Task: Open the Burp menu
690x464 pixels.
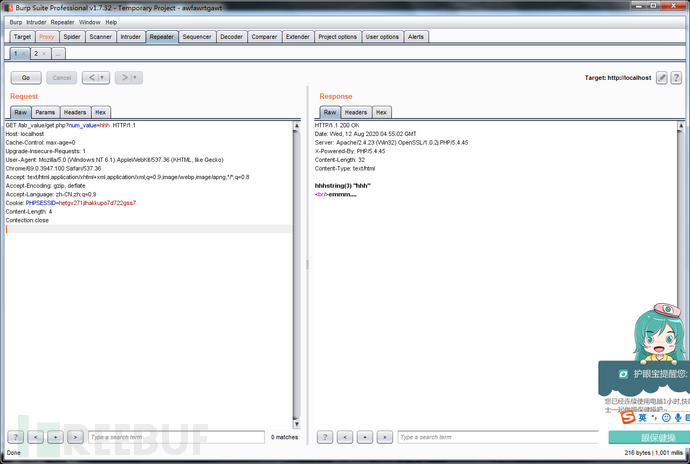Action: [15, 22]
